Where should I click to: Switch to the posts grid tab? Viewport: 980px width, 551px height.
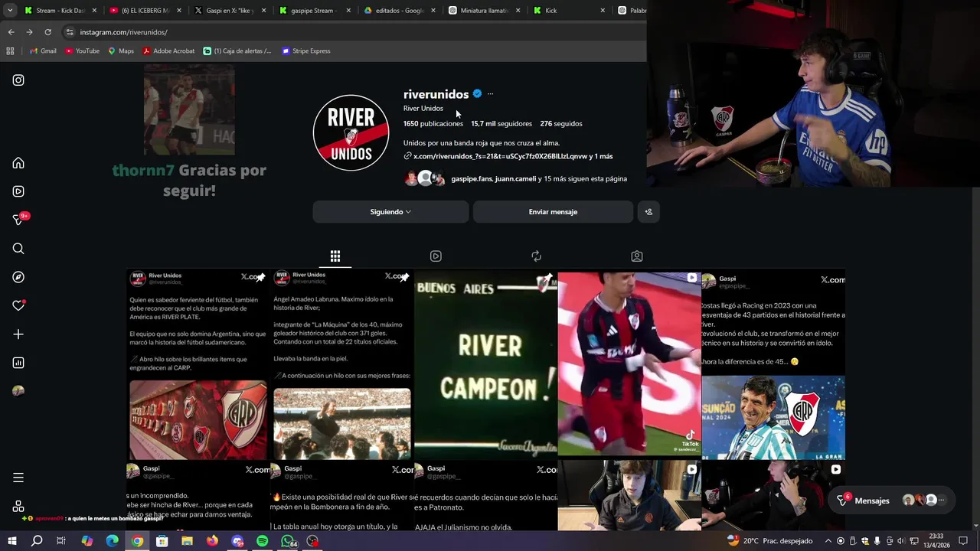click(x=335, y=256)
